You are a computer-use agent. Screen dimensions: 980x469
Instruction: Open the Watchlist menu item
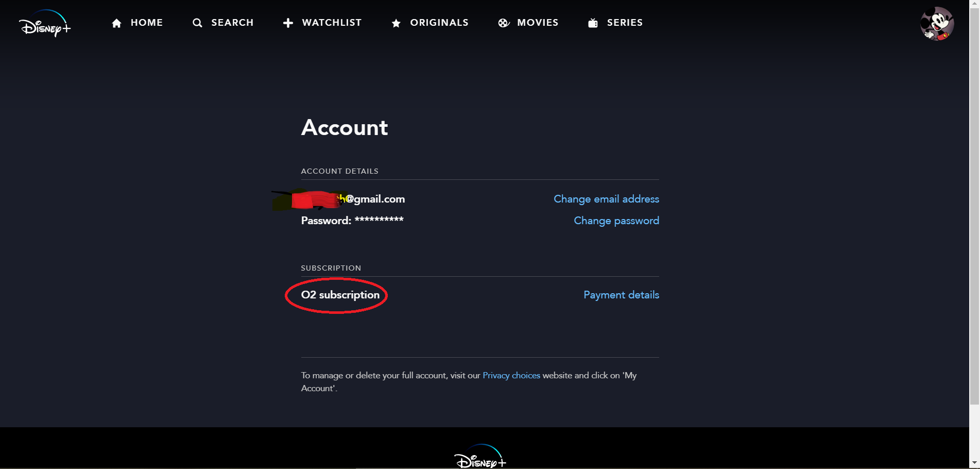[x=332, y=23]
